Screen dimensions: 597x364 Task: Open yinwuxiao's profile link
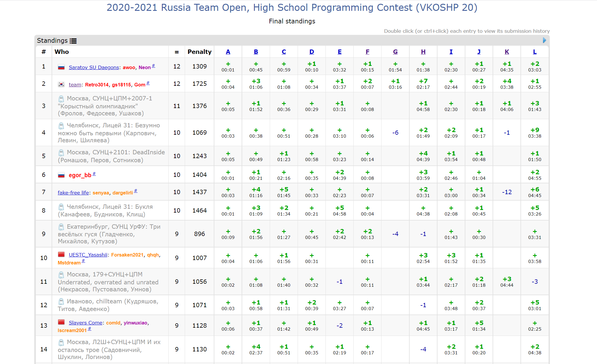click(x=135, y=323)
